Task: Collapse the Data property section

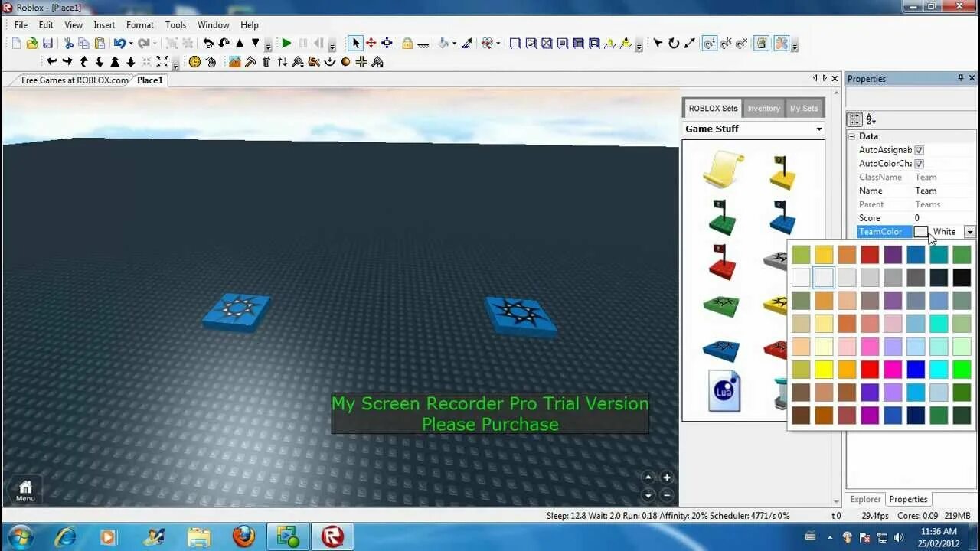Action: click(851, 136)
